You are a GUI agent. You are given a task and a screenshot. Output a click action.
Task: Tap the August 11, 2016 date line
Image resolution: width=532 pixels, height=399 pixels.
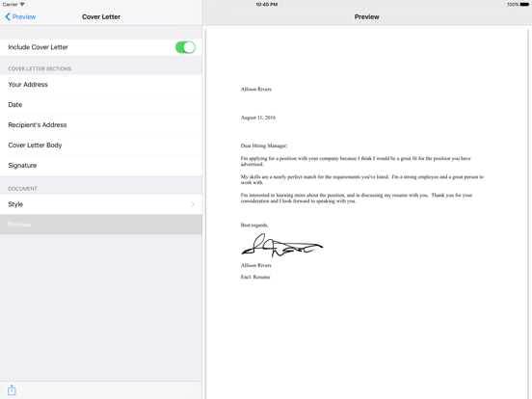pos(258,118)
